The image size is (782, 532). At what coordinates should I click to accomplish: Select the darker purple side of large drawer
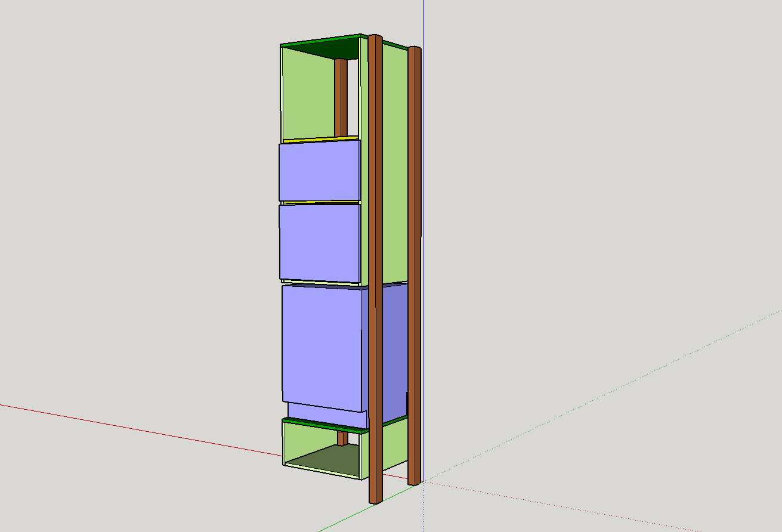click(394, 352)
